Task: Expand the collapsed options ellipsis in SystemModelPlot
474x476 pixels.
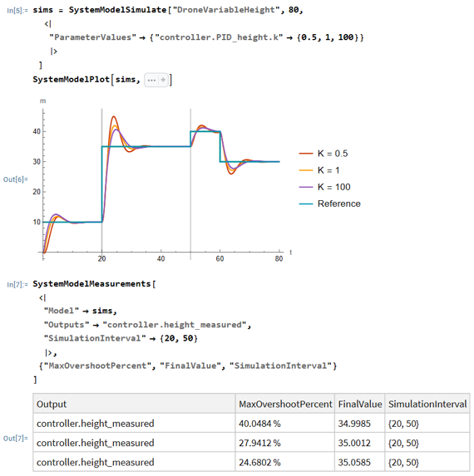Action: pyautogui.click(x=151, y=80)
